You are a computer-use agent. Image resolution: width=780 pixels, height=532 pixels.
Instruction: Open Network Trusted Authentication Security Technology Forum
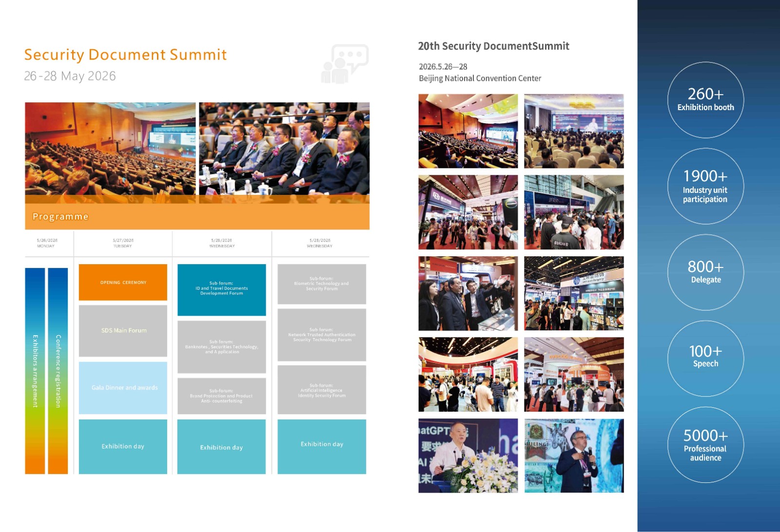(321, 335)
